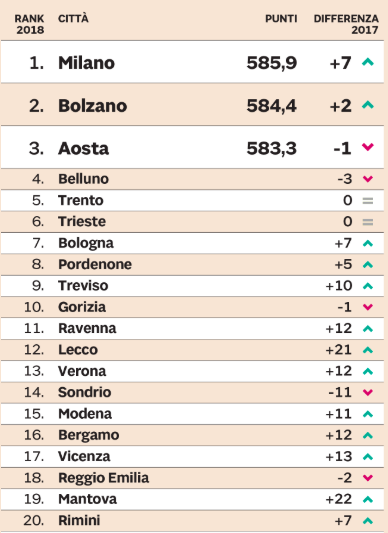Screen dimensions: 388x533
Task: Click the red down arrow in Sondrio row
Action: (x=368, y=392)
